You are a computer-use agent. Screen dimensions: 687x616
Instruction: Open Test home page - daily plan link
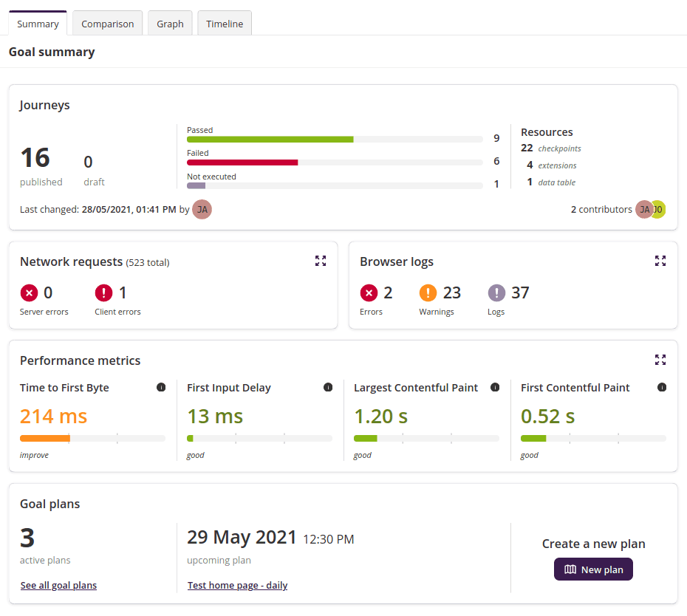pyautogui.click(x=237, y=585)
